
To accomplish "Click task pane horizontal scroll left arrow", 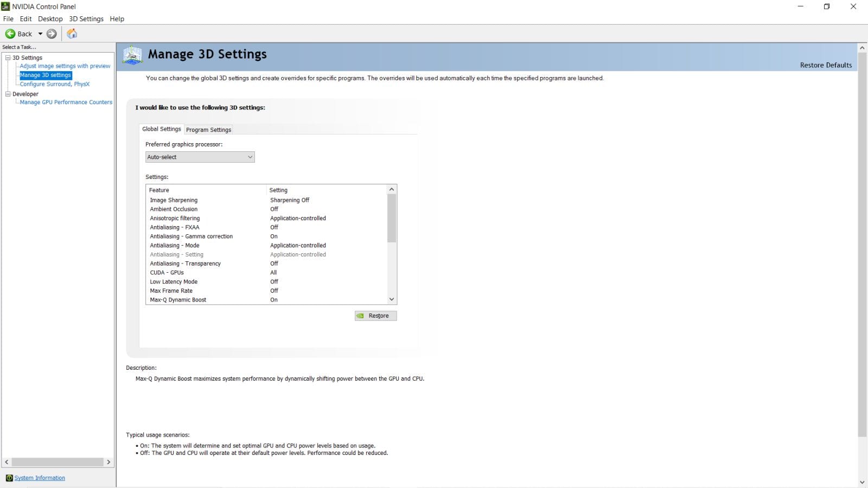I will (7, 462).
